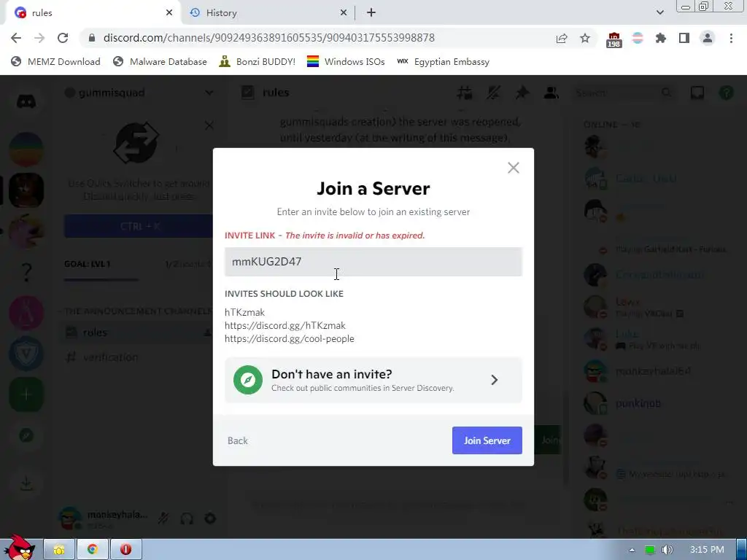This screenshot has height=560, width=747.
Task: Click the shield server icon in sidebar
Action: pos(26,354)
